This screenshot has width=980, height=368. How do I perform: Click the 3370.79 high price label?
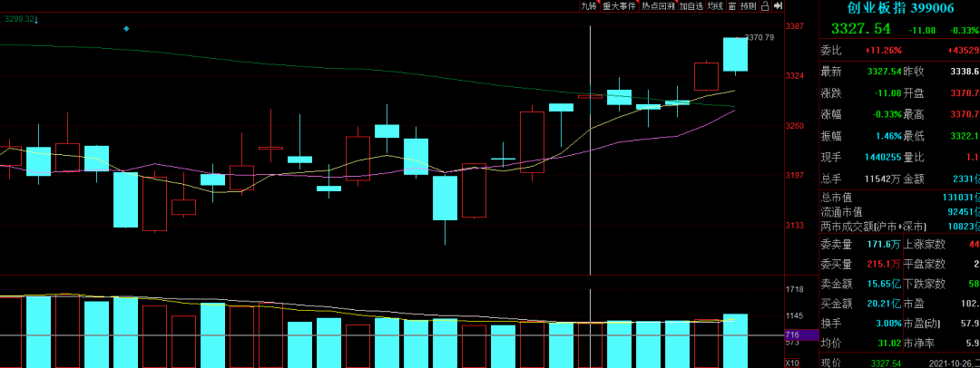point(760,37)
